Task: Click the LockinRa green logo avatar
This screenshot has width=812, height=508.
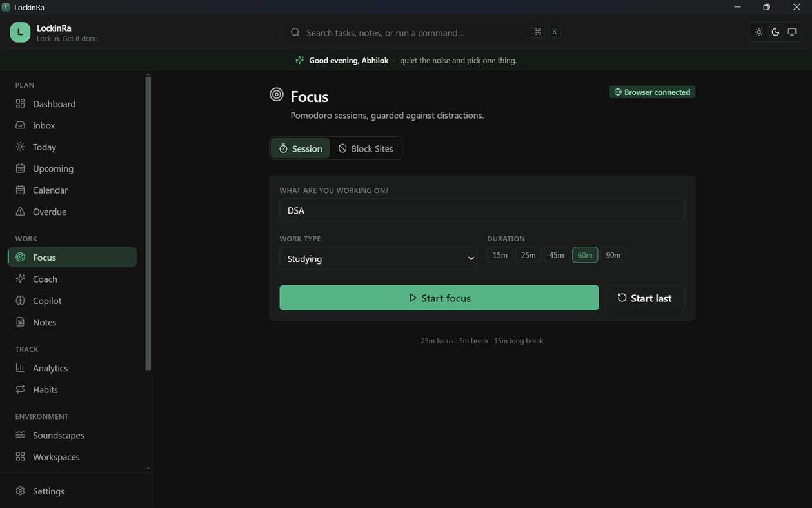Action: [x=20, y=32]
